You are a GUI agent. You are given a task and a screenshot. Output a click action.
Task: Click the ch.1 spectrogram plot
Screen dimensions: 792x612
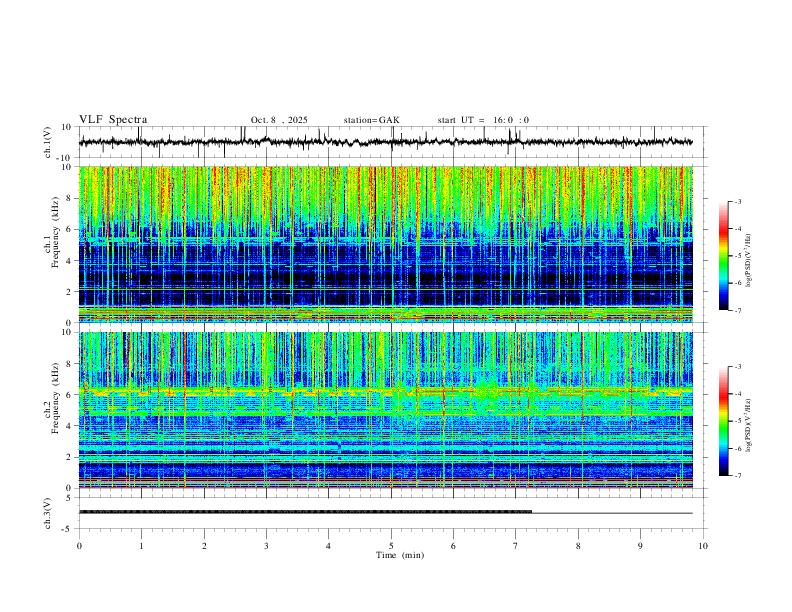click(386, 244)
